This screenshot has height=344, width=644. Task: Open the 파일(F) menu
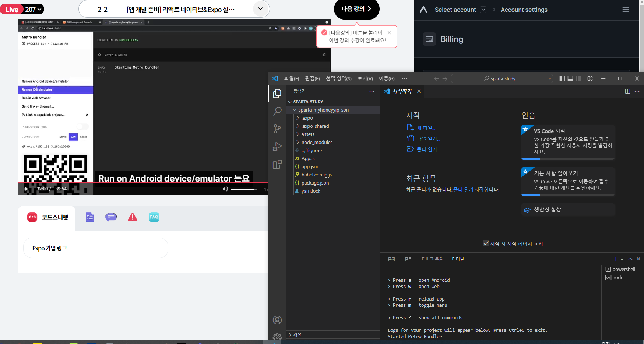[x=292, y=78]
